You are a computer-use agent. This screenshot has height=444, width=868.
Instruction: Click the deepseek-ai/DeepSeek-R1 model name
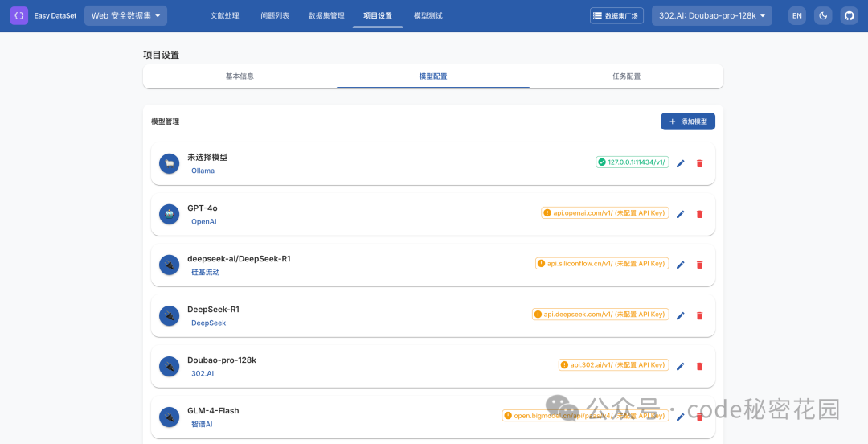click(x=239, y=259)
